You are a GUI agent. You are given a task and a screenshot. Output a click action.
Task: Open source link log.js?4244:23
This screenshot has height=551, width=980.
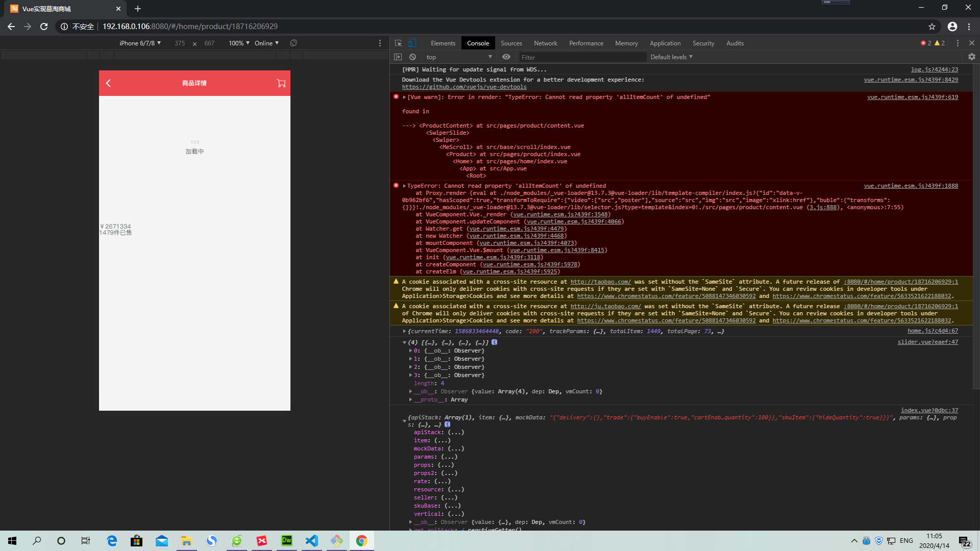[x=934, y=69]
